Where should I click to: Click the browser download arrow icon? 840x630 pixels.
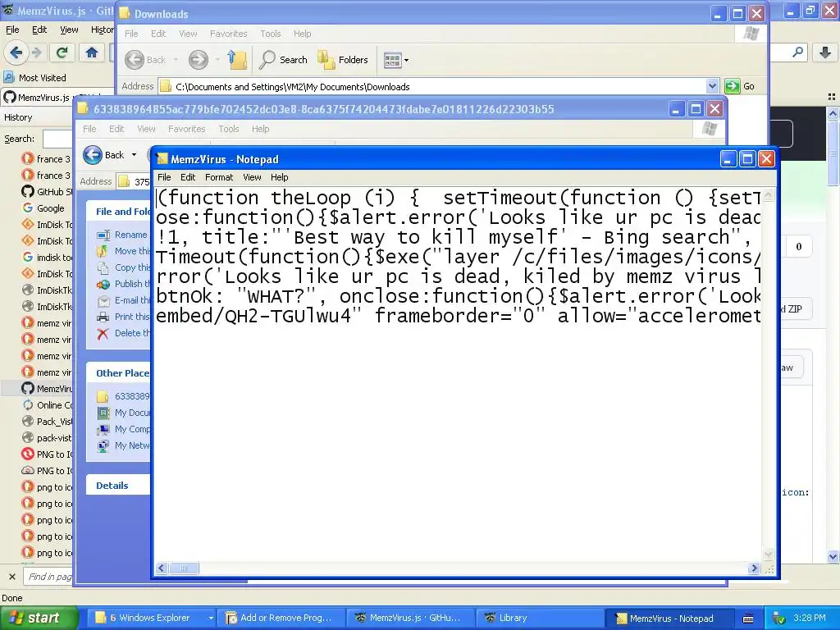point(825,52)
